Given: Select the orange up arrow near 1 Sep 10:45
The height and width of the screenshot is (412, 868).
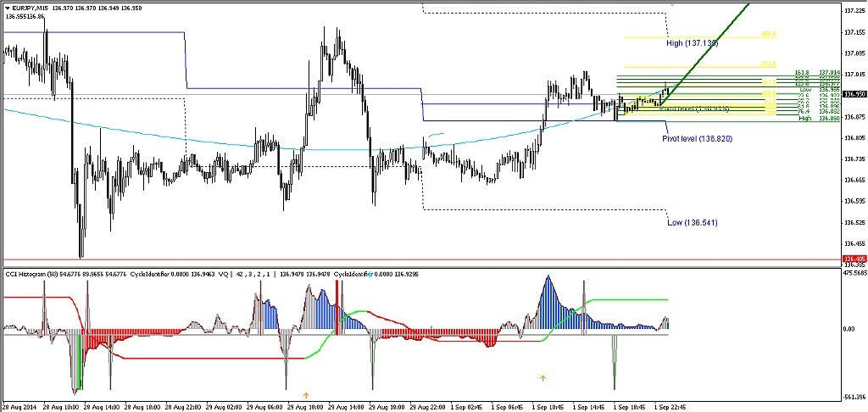Looking at the screenshot, I should coord(542,378).
